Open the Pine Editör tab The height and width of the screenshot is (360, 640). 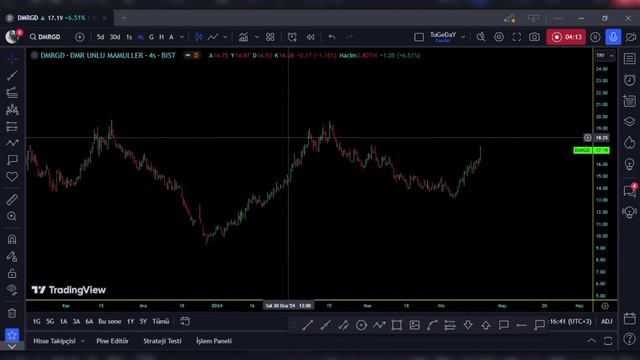point(112,341)
